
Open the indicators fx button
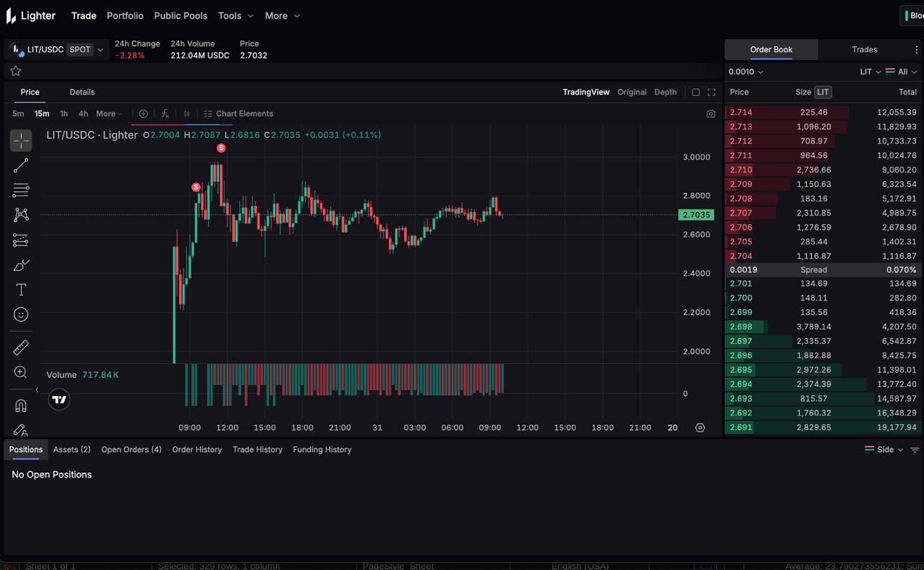point(165,113)
